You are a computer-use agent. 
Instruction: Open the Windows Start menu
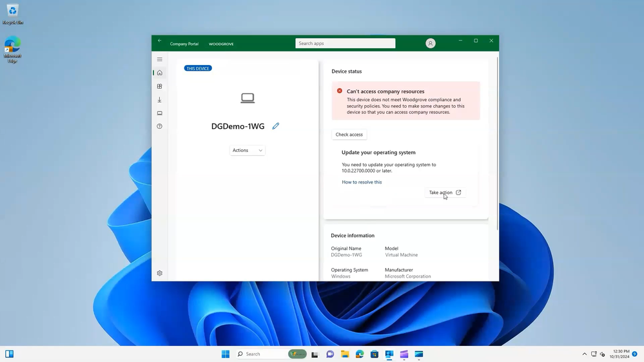226,354
